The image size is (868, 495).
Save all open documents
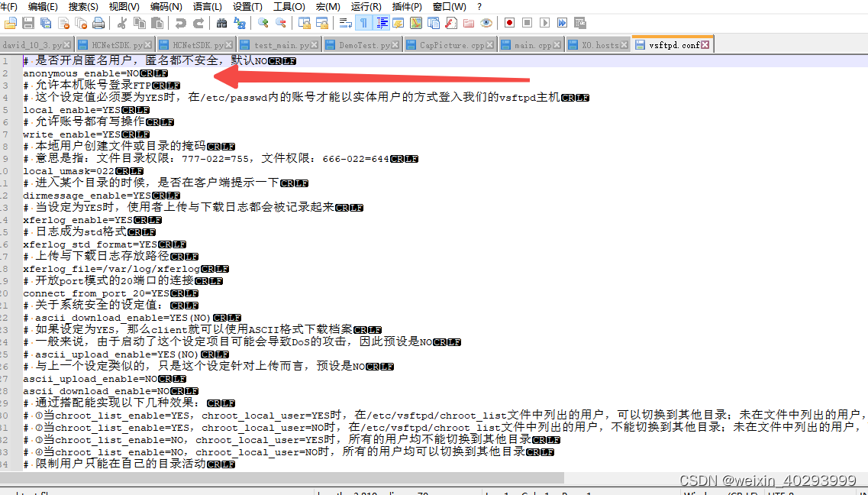[45, 24]
